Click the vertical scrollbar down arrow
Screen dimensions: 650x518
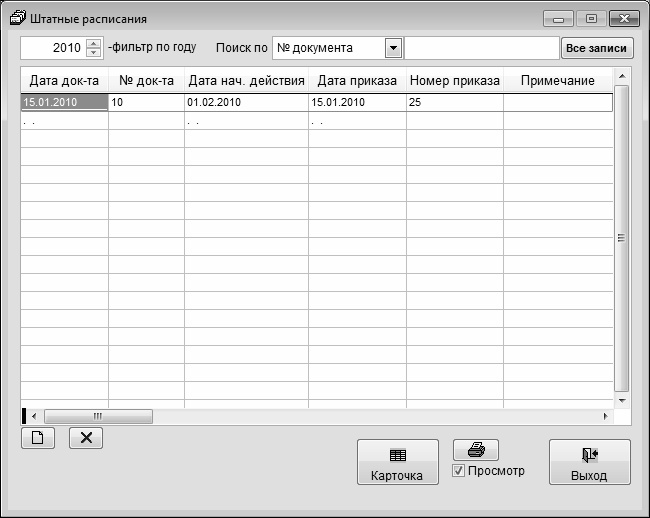point(621,399)
